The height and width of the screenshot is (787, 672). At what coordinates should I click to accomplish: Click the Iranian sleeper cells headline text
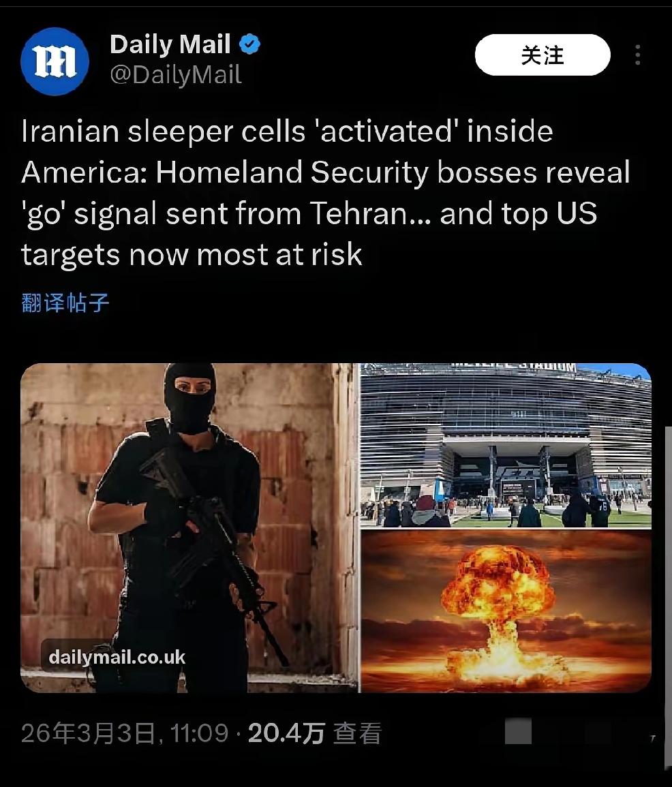click(x=326, y=193)
